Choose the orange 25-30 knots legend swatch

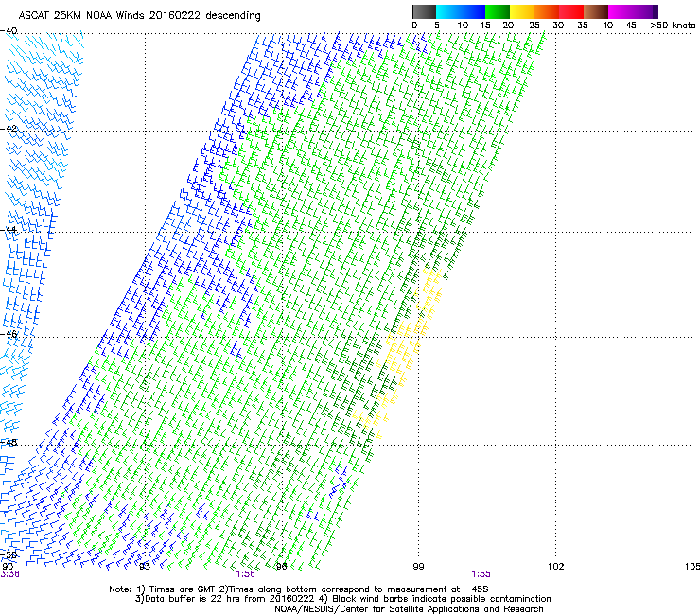coord(547,11)
